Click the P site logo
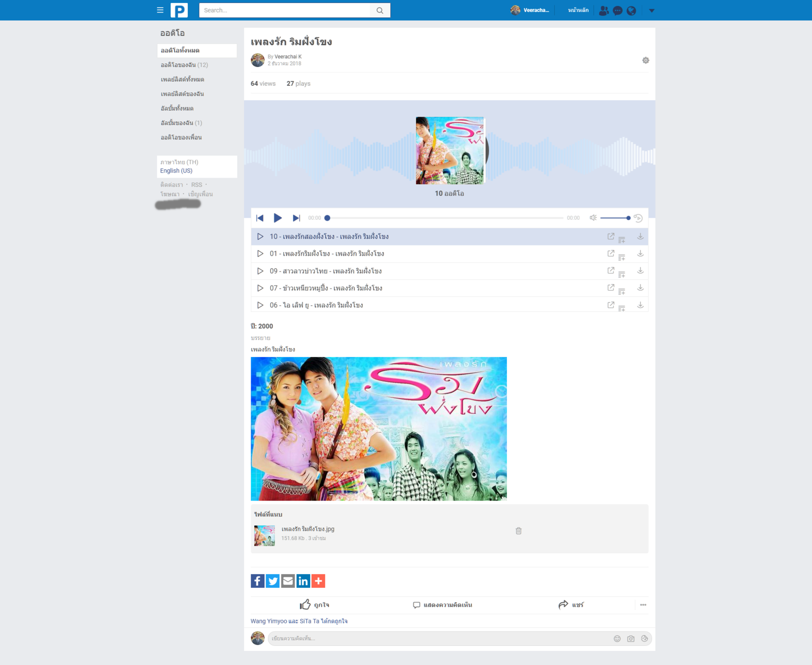The height and width of the screenshot is (665, 812). point(179,10)
